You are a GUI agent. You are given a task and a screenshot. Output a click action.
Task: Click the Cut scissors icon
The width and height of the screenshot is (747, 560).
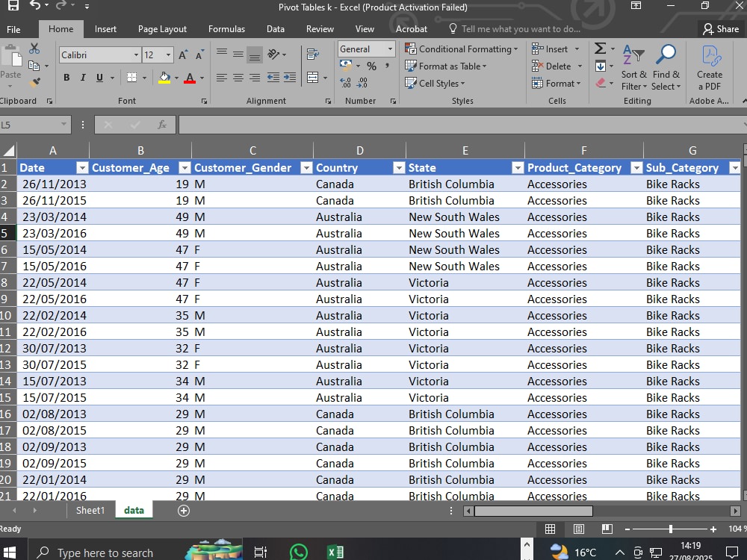point(34,49)
